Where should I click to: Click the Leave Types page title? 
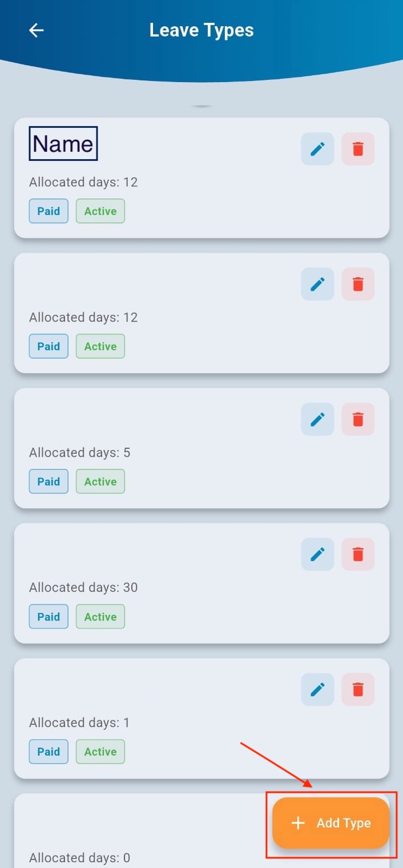[201, 30]
